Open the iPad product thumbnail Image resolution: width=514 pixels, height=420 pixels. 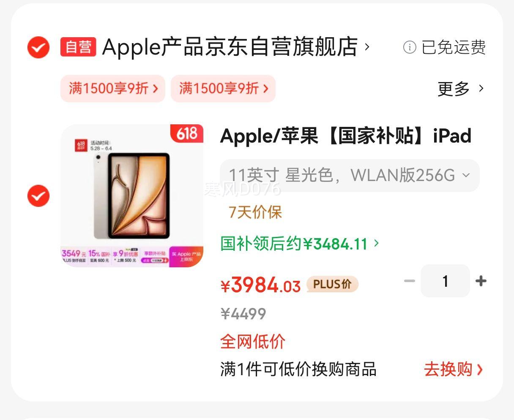(x=132, y=196)
